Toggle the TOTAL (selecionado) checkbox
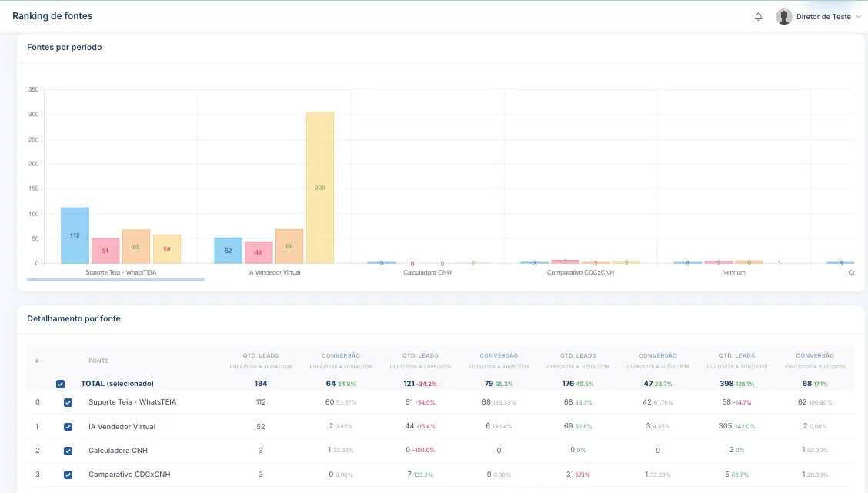The width and height of the screenshot is (868, 493). 60,384
